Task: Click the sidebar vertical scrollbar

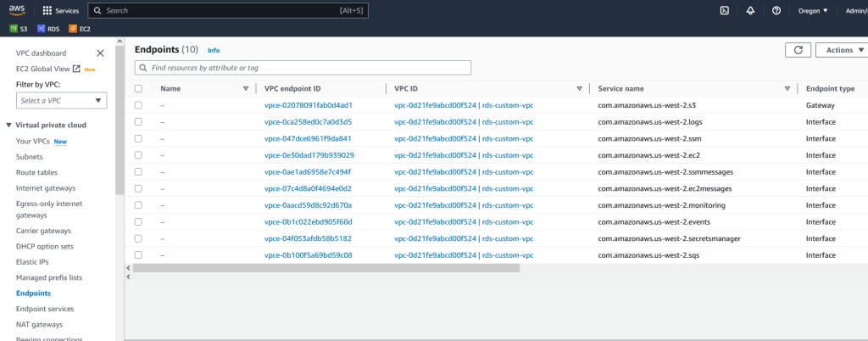Action: [x=120, y=120]
